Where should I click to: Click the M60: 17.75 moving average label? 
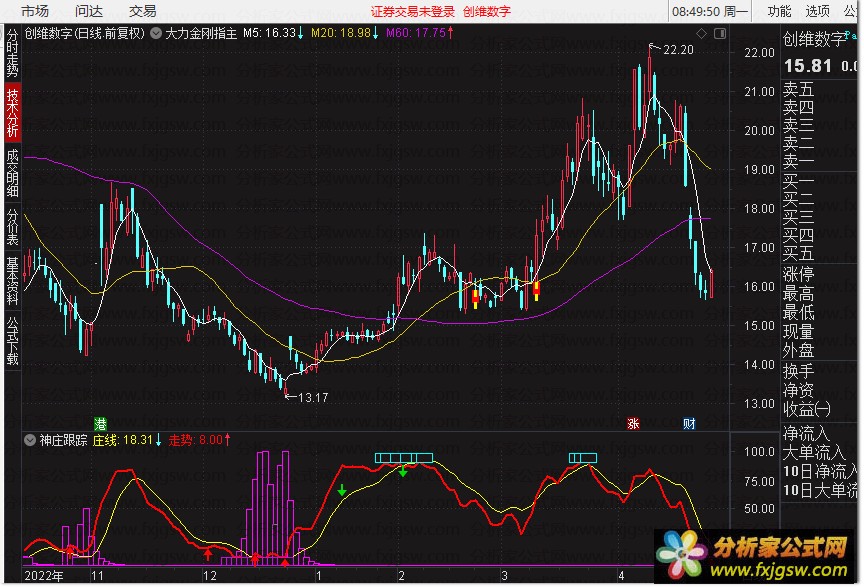[x=419, y=34]
